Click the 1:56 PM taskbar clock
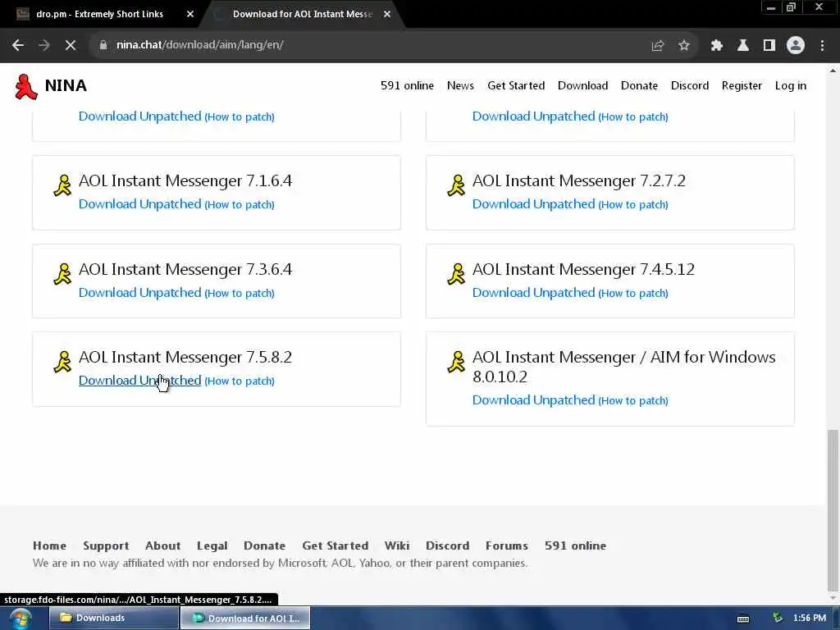 (x=810, y=619)
